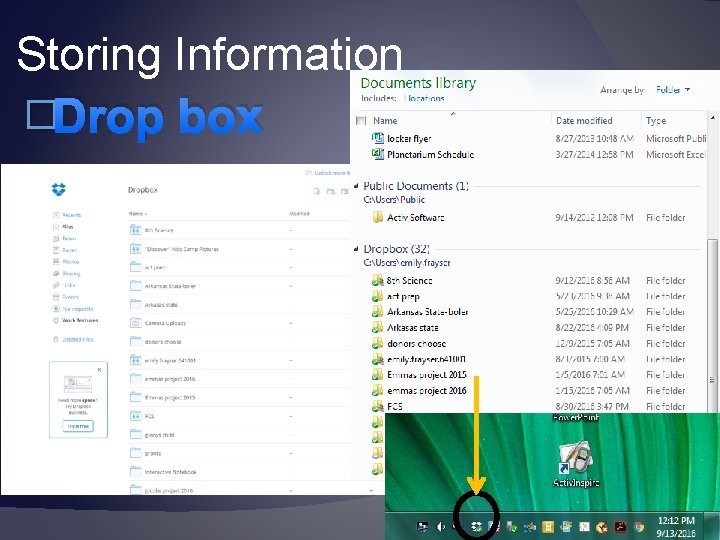Open Arkansas State-boler folder on Dropbox web
This screenshot has height=540, width=720.
coord(170,286)
